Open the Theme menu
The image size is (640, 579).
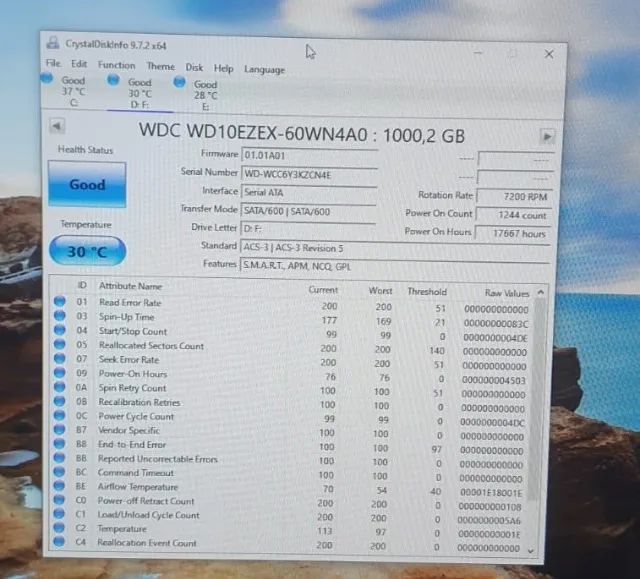pos(160,67)
